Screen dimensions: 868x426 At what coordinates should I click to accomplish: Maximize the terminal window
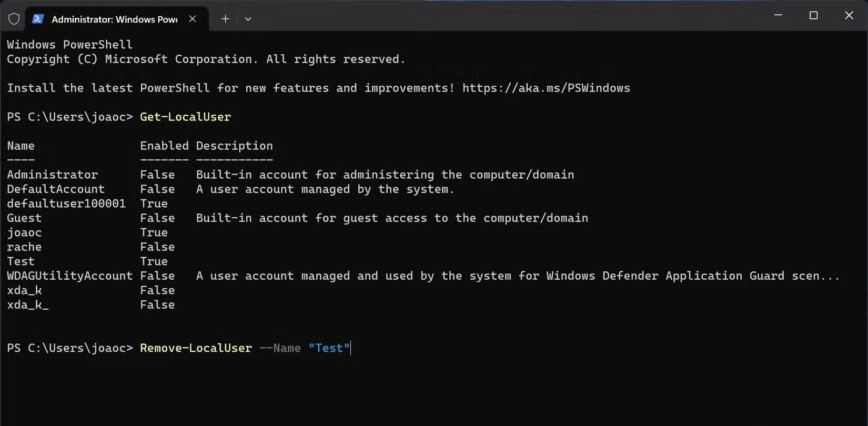(x=813, y=15)
